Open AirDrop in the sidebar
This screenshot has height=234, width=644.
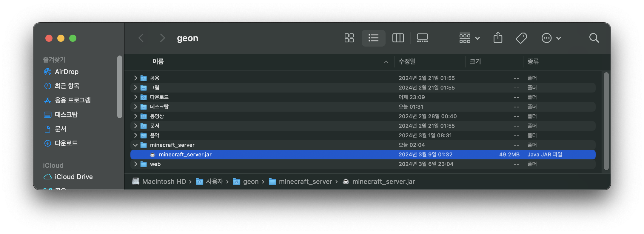click(x=61, y=72)
